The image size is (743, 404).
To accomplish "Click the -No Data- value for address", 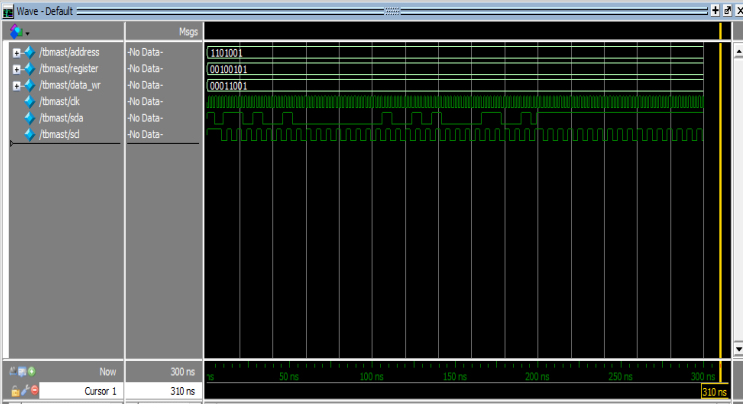I will tap(145, 52).
